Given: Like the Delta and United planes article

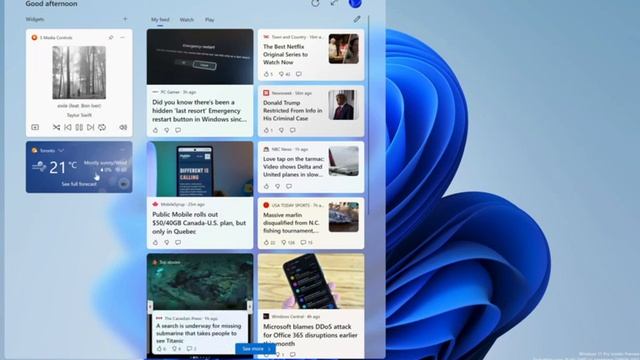Looking at the screenshot, I should pyautogui.click(x=266, y=187).
